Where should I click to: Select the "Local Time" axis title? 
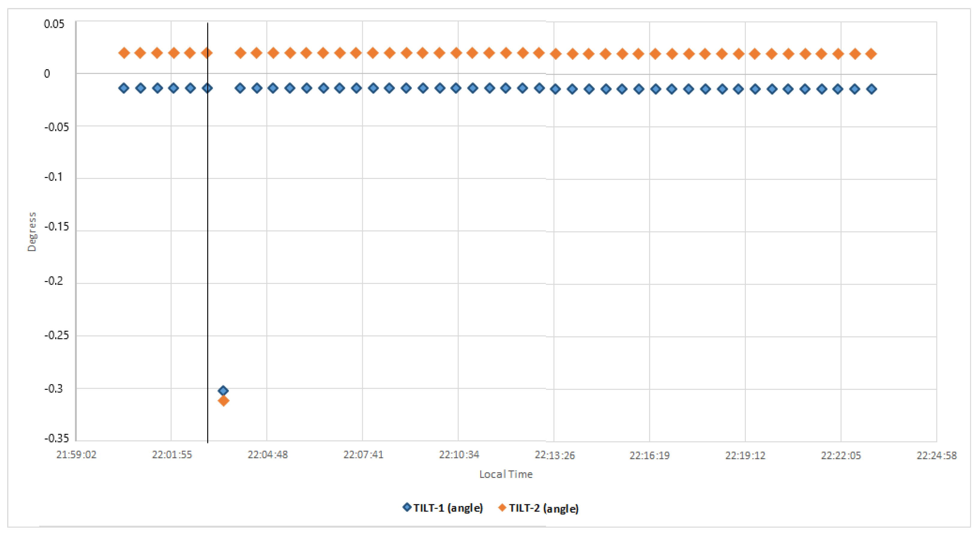506,474
